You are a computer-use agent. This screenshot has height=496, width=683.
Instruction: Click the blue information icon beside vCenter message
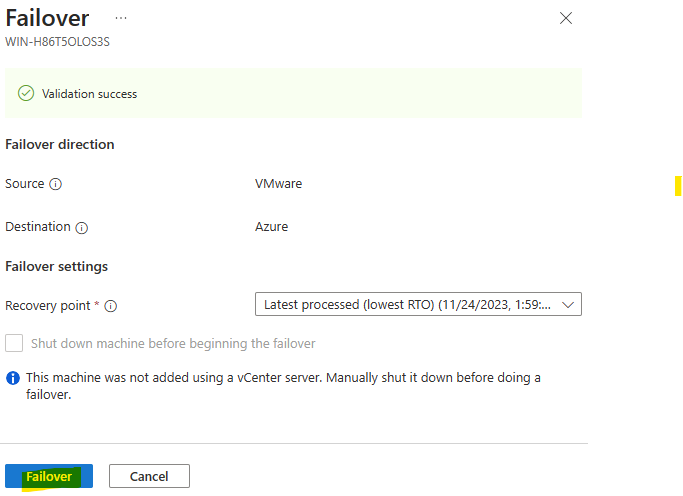[13, 378]
